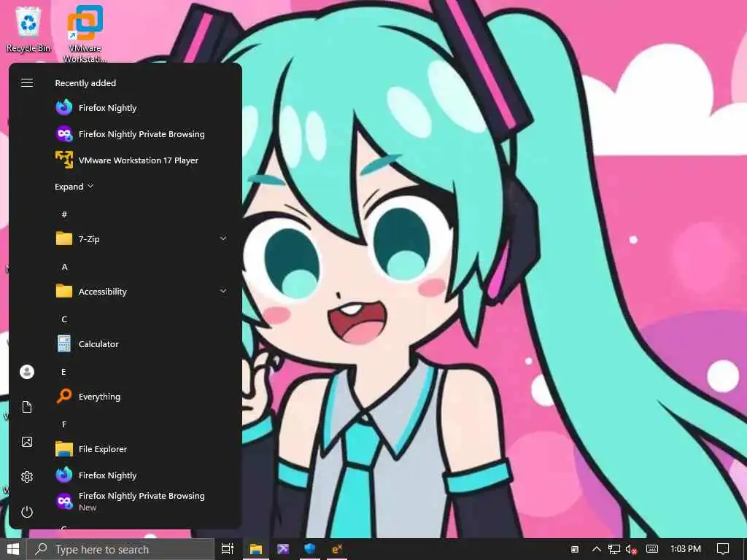Screen dimensions: 747x560
Task: Open Firefox Nightly Private Browsing in Recently added
Action: point(141,134)
